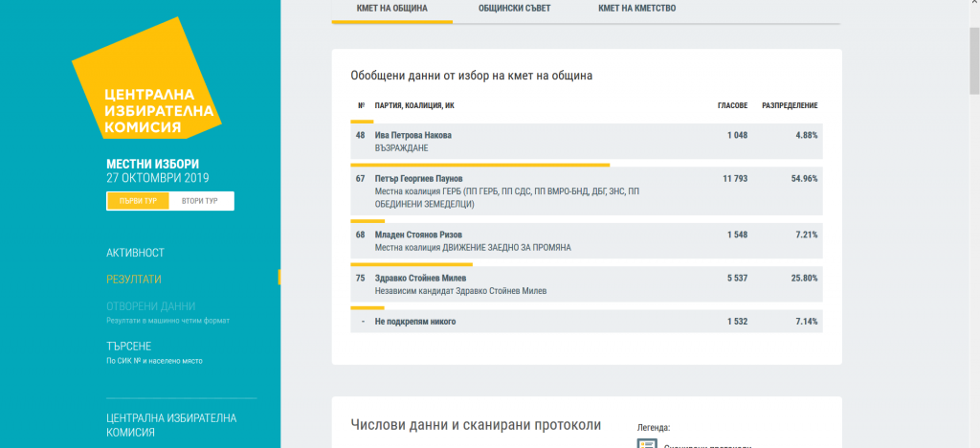This screenshot has width=980, height=448.
Task: Open ОТВОРЕНИ ДАННИ machine-readable results
Action: pos(150,306)
